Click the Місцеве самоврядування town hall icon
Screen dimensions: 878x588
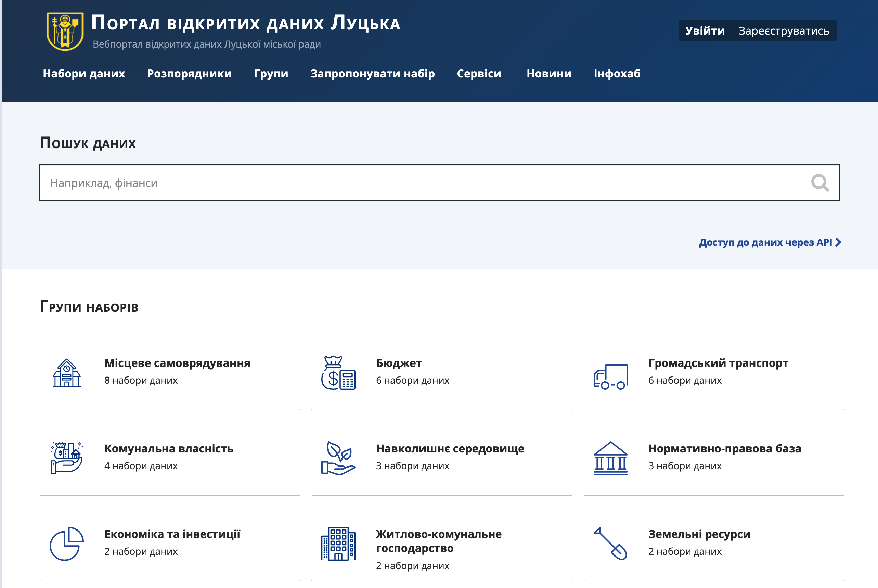pyautogui.click(x=67, y=373)
